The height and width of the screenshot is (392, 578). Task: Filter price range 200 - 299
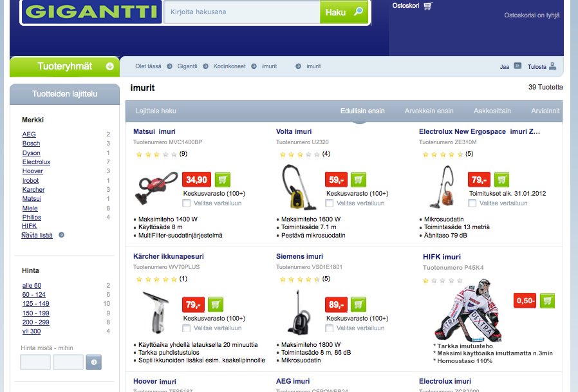36,322
